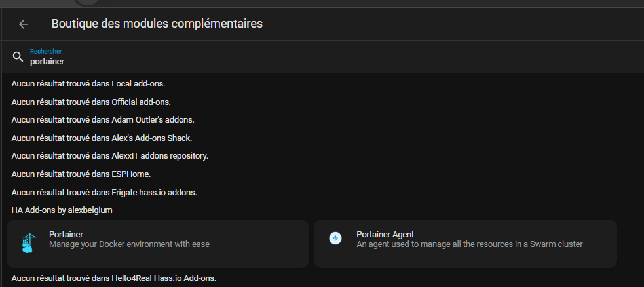Viewport: 644px width, 287px height.
Task: Click the Official add-ons no-result line
Action: tap(91, 102)
